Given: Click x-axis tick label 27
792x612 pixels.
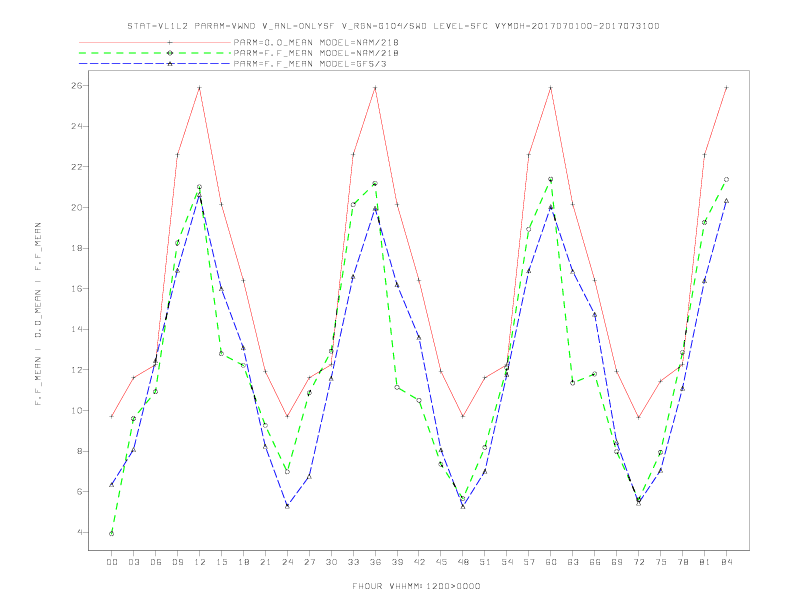Looking at the screenshot, I should point(309,562).
